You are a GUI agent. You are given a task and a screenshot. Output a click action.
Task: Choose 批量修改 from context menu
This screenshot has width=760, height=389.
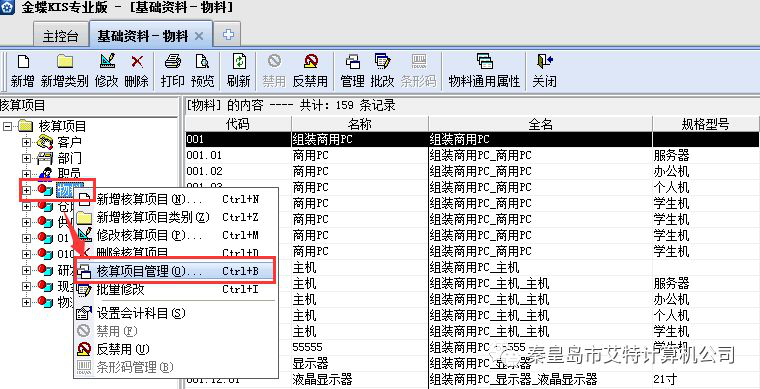pos(176,289)
